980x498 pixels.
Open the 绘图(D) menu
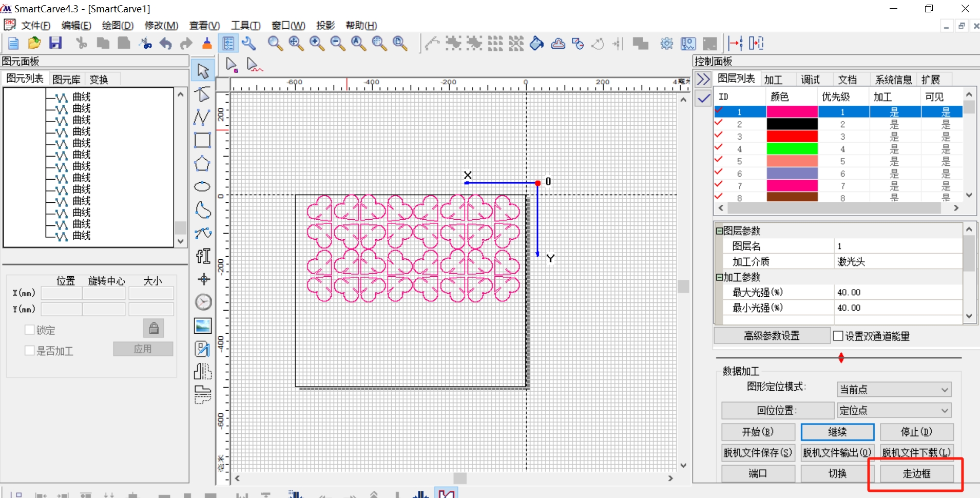(x=118, y=25)
